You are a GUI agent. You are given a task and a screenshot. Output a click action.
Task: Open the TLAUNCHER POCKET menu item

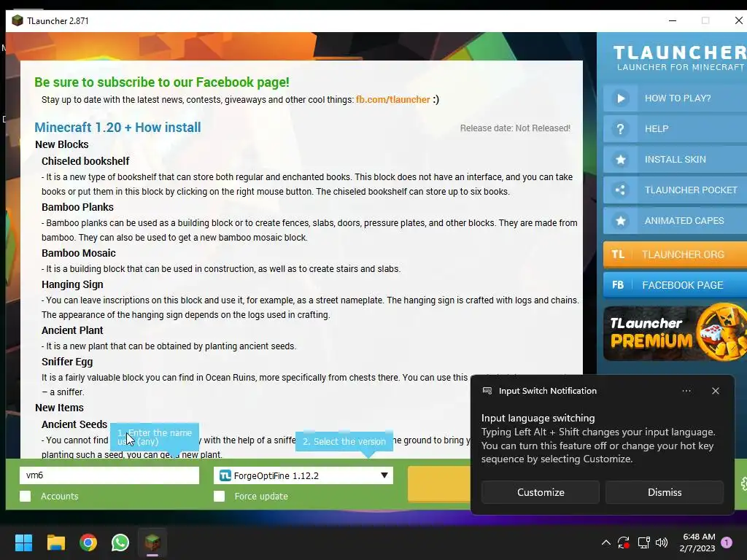coord(675,190)
